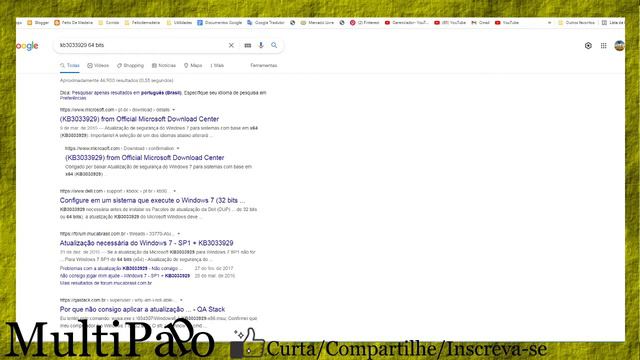This screenshot has width=640, height=360.
Task: Open the Mais menu of search tabs
Action: pos(217,66)
